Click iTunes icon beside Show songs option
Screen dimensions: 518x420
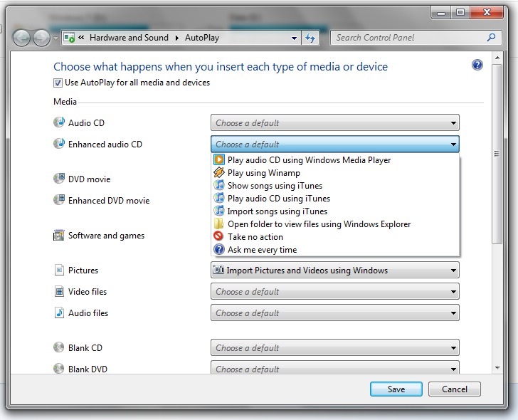coord(218,185)
